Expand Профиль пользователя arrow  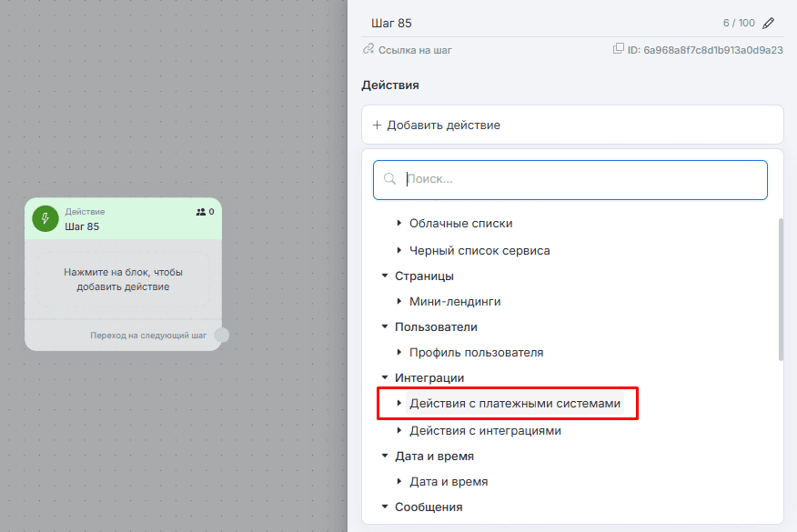point(399,352)
